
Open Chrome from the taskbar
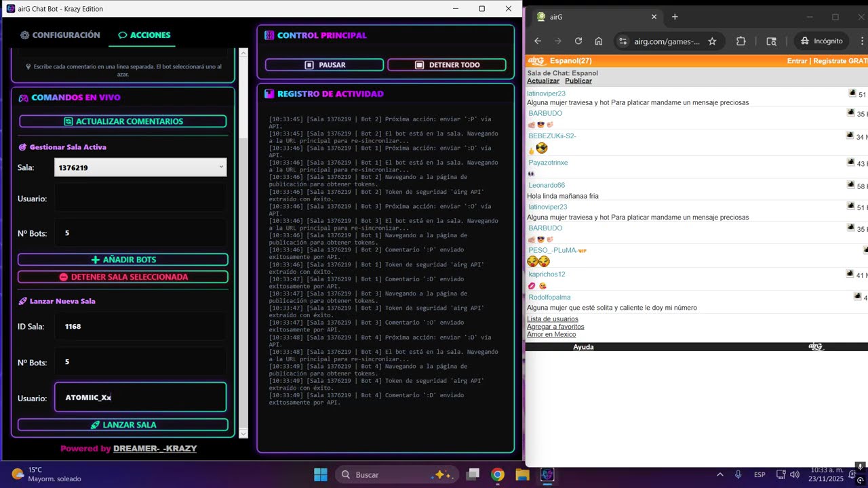(498, 474)
